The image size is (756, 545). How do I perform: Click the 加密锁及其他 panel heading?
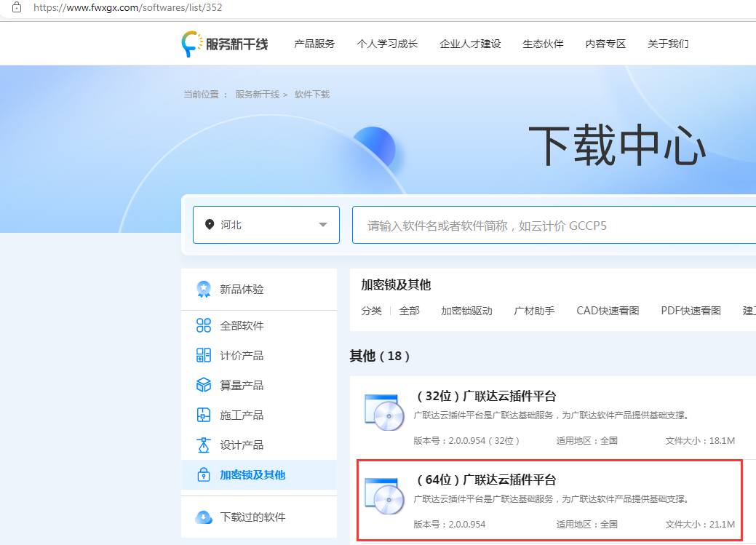point(396,285)
